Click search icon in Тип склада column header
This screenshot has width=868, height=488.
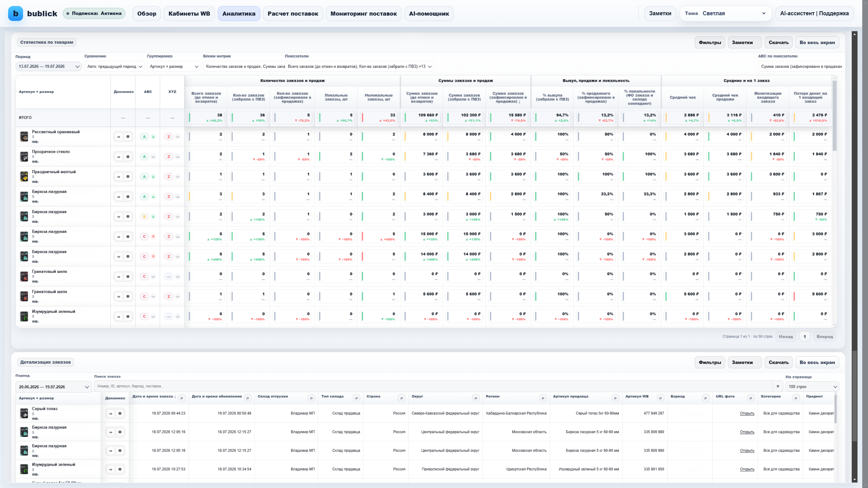(356, 398)
